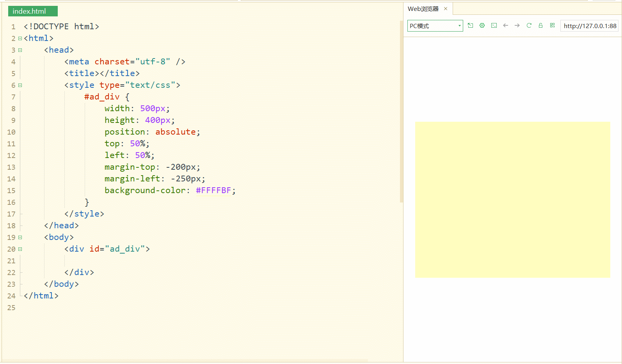The height and width of the screenshot is (364, 622).
Task: Collapse the div block on line 20
Action: tap(20, 249)
